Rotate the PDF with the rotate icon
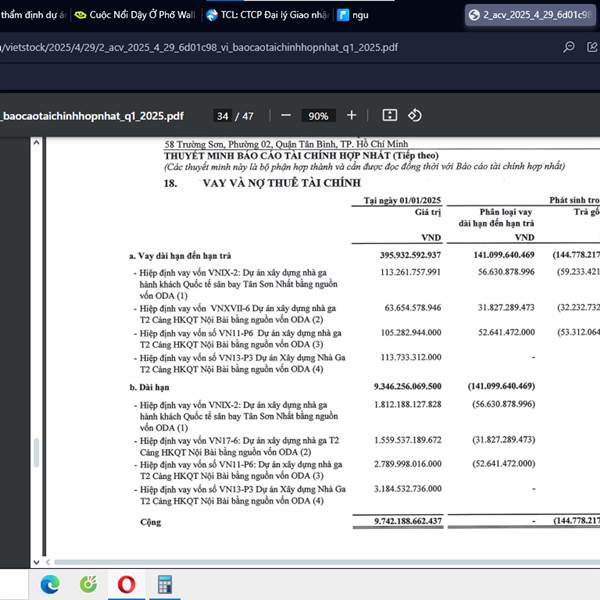 [415, 115]
